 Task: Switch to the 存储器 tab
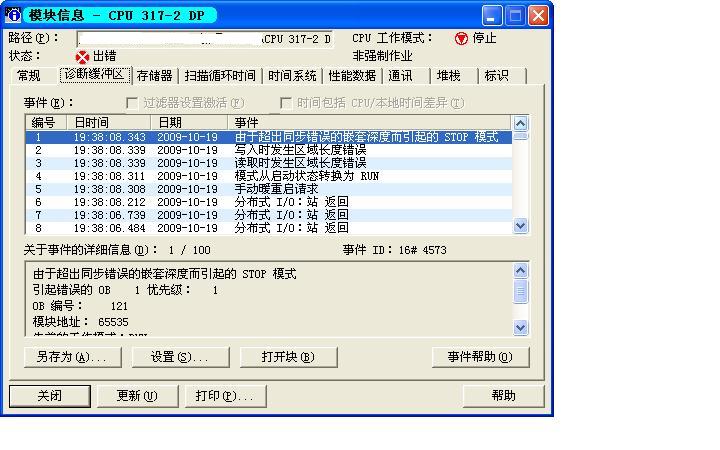[155, 76]
